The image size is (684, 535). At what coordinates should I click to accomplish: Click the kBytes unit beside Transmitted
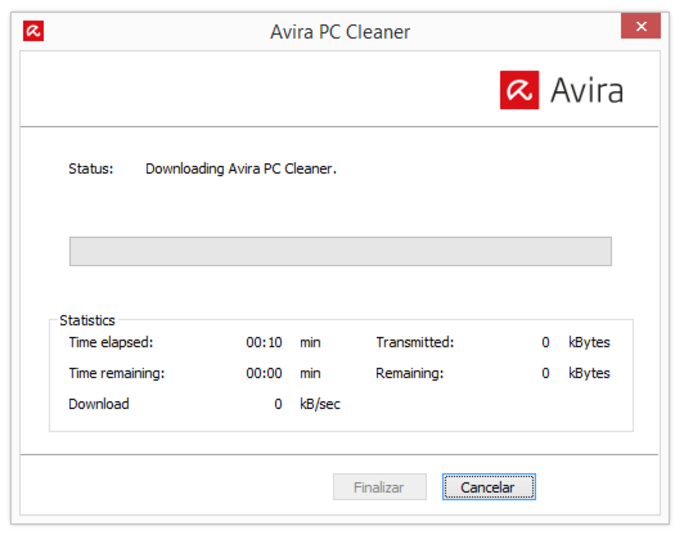(589, 343)
